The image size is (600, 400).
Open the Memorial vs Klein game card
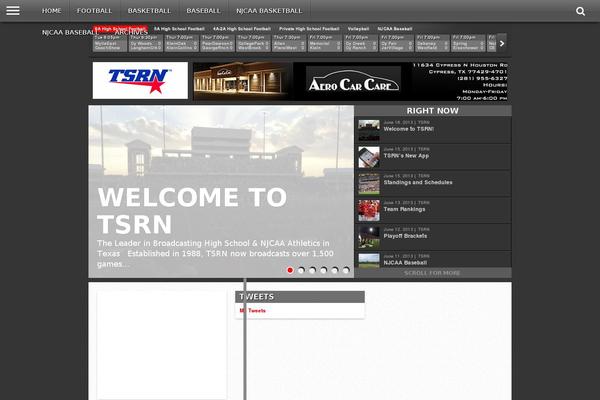[x=325, y=43]
